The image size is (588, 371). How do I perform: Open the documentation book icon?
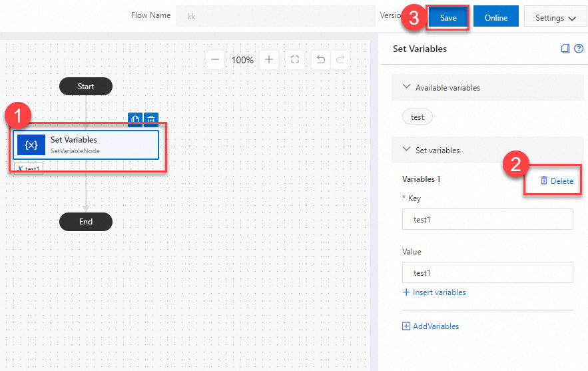click(565, 49)
